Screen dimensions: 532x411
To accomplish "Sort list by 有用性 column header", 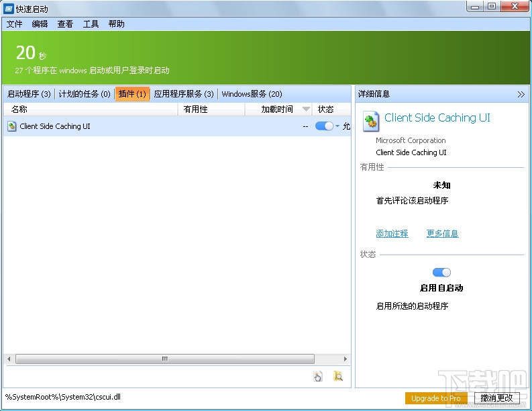I will coord(211,109).
